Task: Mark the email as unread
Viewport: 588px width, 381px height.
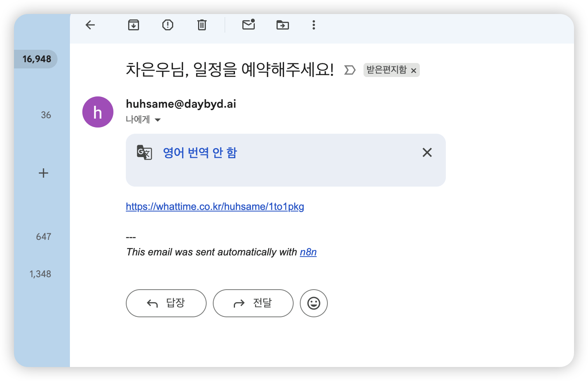Action: [249, 25]
